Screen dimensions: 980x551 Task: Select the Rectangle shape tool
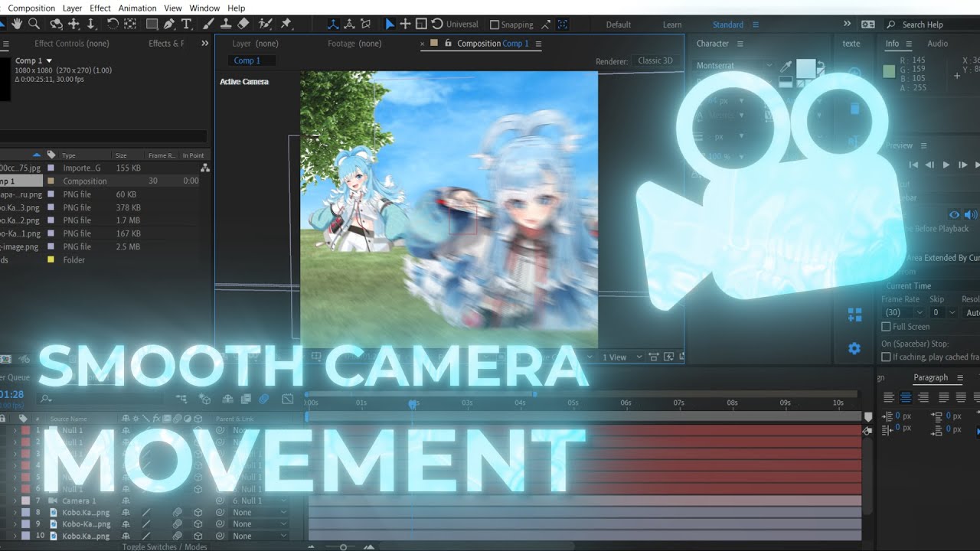[x=152, y=24]
